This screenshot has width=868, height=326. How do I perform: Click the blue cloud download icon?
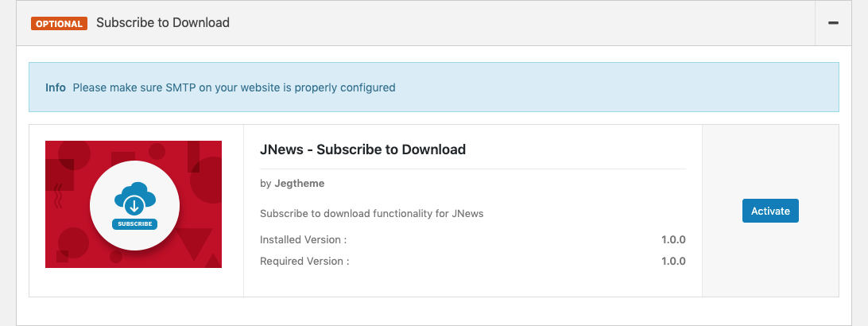(x=134, y=199)
